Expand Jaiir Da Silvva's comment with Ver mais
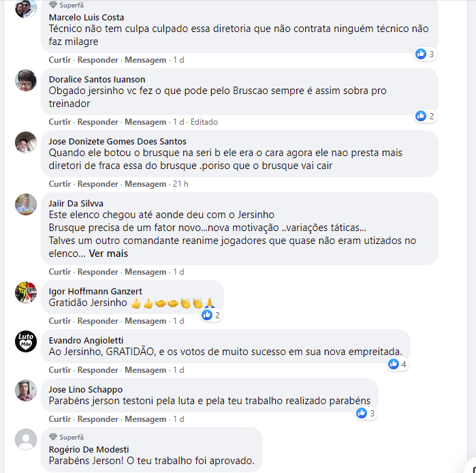Image resolution: width=476 pixels, height=473 pixels. point(108,254)
